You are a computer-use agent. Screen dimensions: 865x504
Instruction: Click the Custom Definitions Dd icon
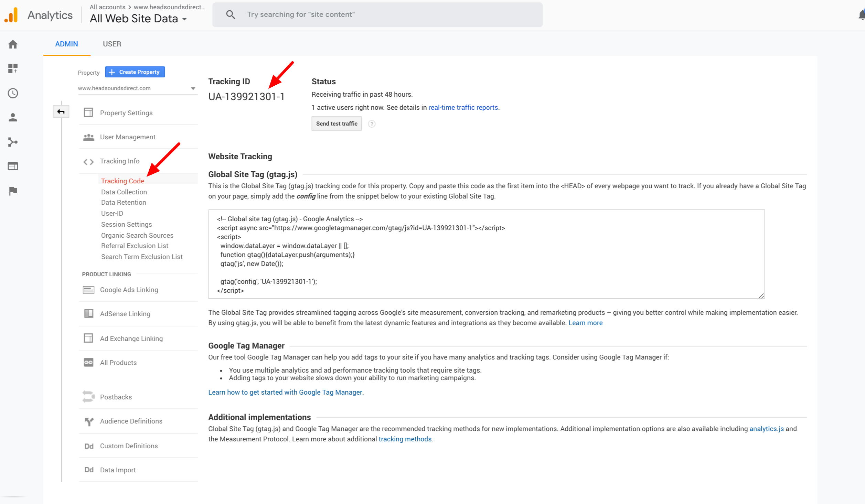tap(89, 446)
